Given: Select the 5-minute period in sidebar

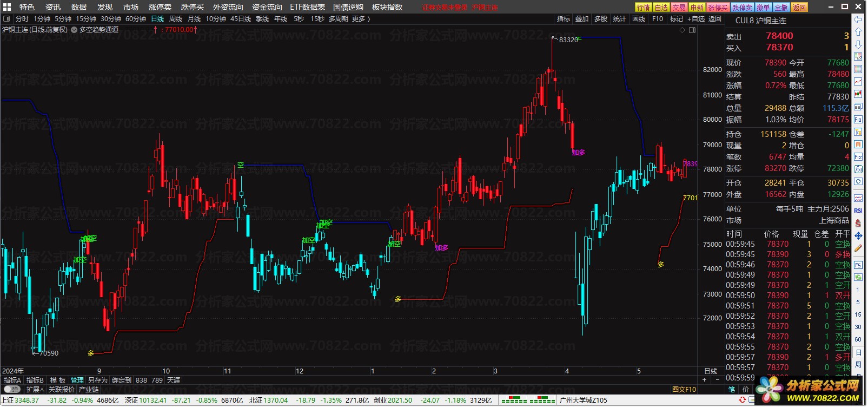Looking at the screenshot, I should point(858,302).
